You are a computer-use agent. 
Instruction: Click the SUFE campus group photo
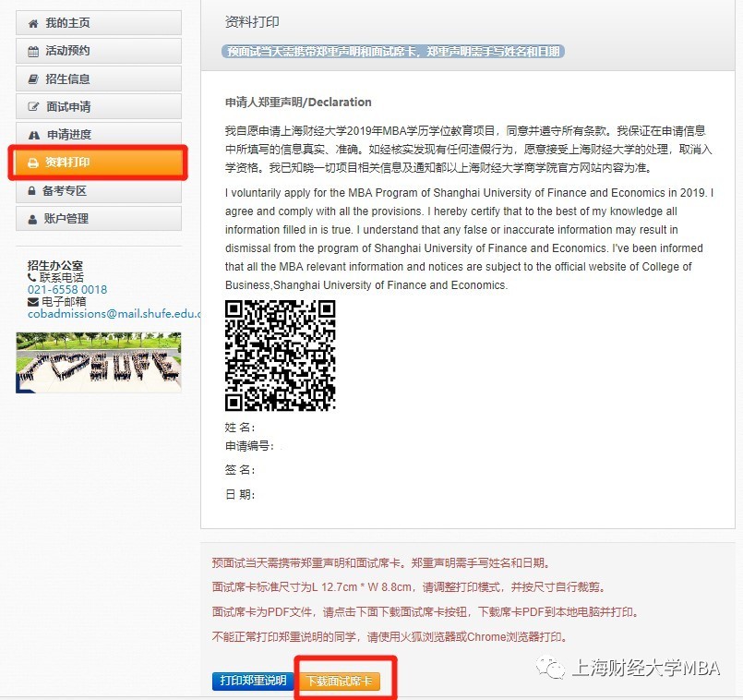pyautogui.click(x=98, y=362)
